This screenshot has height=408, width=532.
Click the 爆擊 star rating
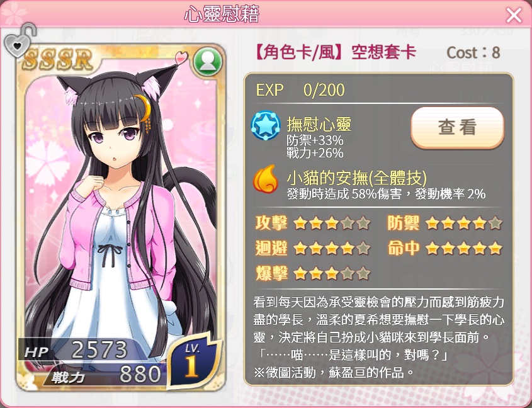(x=332, y=273)
